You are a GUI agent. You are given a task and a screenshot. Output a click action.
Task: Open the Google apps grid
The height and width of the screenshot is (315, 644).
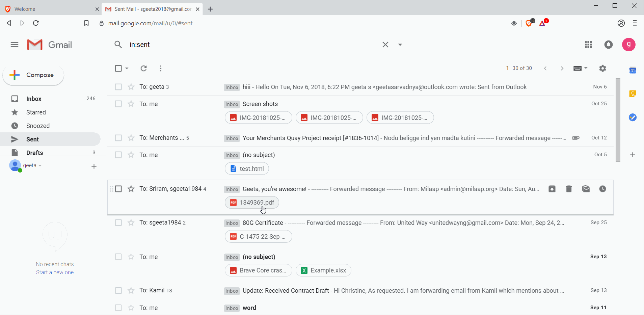[x=588, y=44]
